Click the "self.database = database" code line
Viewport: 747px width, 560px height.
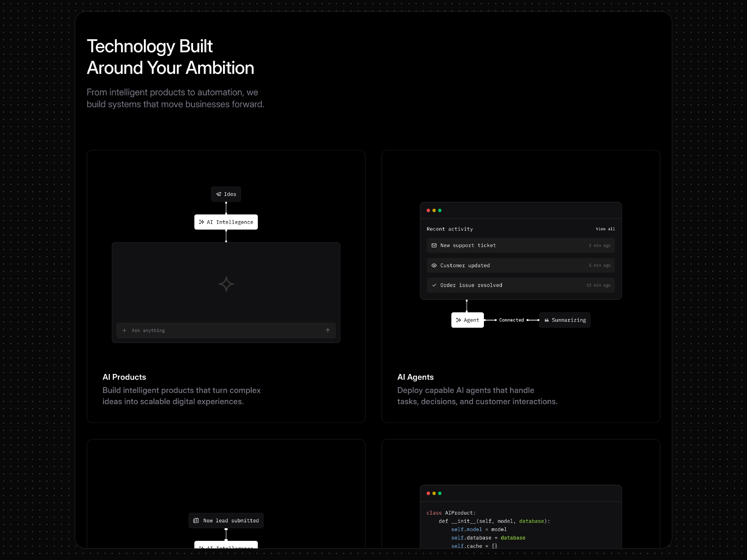488,538
